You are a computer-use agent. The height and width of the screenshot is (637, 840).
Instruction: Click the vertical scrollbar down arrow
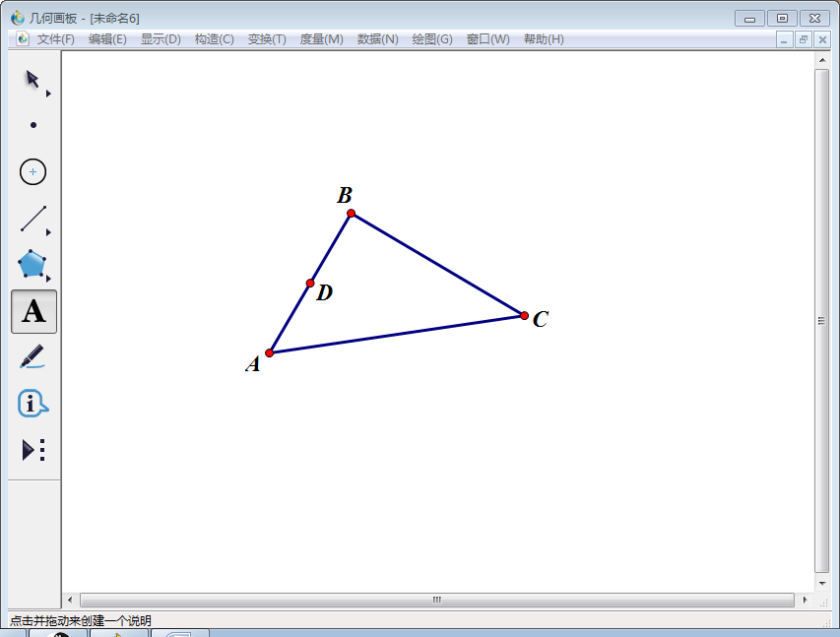(x=822, y=584)
